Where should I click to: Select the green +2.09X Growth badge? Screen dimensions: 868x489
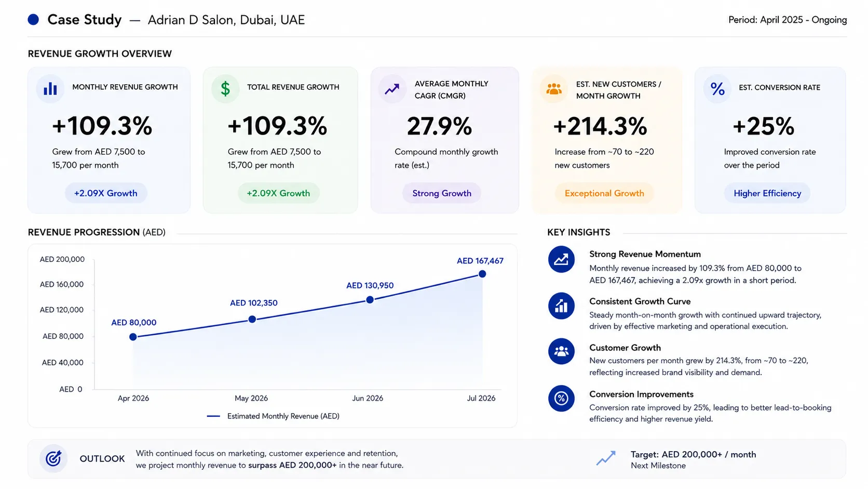(x=279, y=193)
